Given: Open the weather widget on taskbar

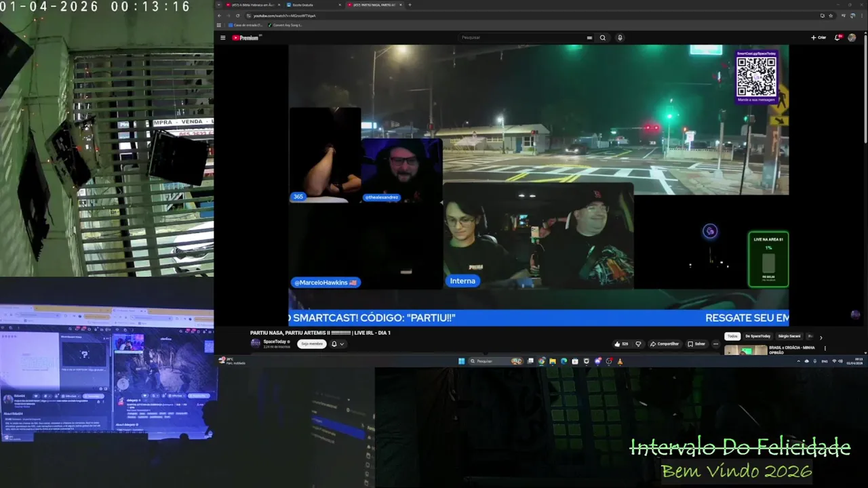Looking at the screenshot, I should pyautogui.click(x=232, y=361).
